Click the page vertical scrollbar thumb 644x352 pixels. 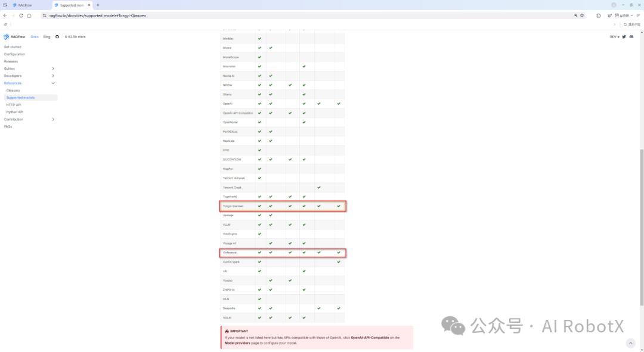click(642, 228)
